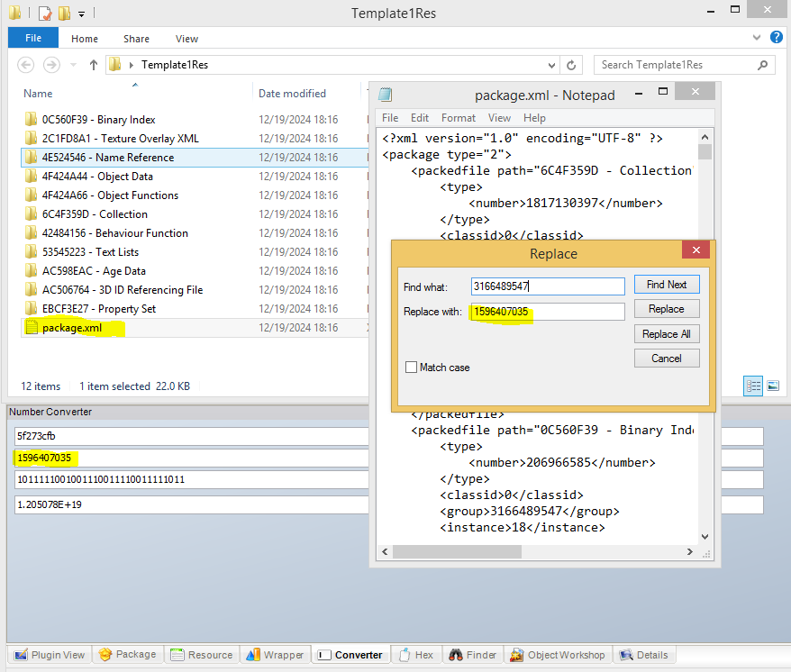Open the Object Workshop tab
The image size is (791, 672).
click(558, 655)
